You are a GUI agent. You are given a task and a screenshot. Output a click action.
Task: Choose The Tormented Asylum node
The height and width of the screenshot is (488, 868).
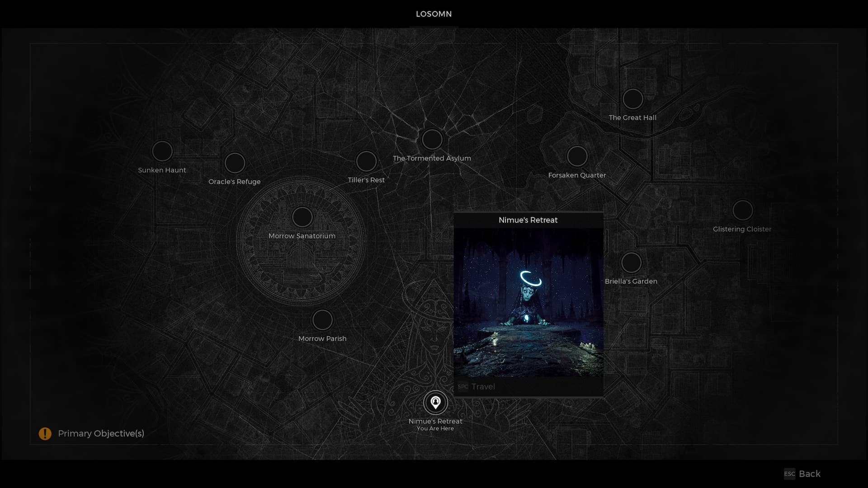tap(432, 140)
